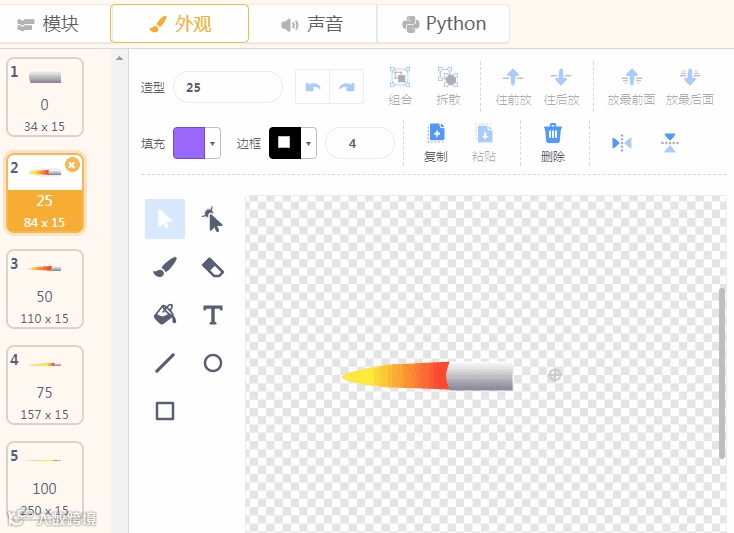734x533 pixels.
Task: Click the canvas vertical scrollbar
Action: coord(722,373)
